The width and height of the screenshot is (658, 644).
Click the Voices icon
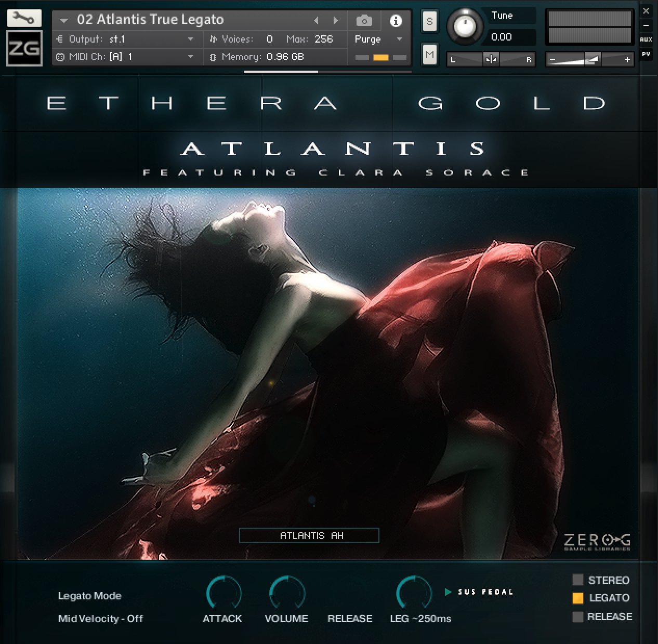click(213, 39)
